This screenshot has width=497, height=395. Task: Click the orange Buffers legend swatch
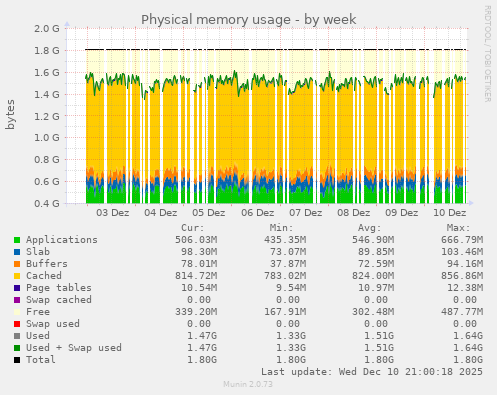(17, 264)
